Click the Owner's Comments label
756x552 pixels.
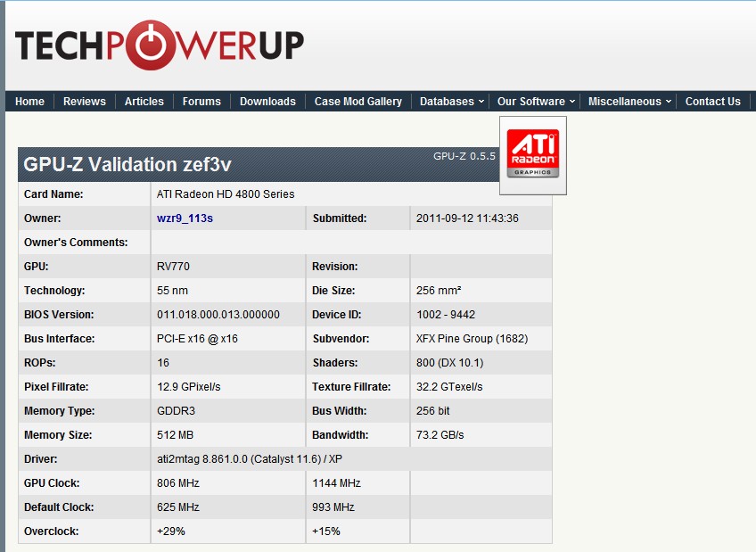pyautogui.click(x=76, y=242)
